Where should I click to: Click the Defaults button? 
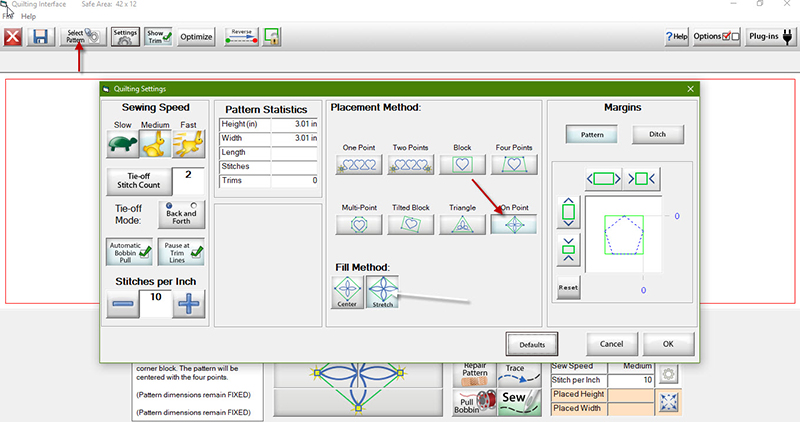point(532,344)
